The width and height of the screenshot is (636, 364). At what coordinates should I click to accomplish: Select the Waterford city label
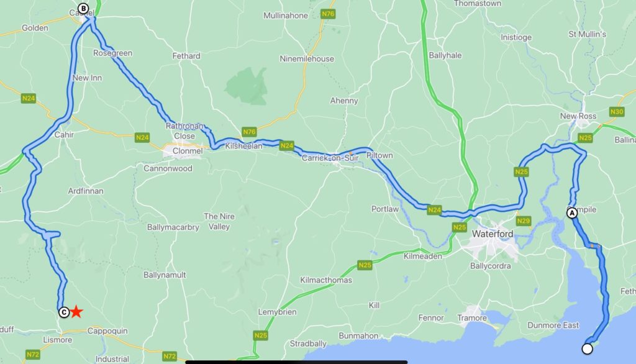[x=493, y=234]
